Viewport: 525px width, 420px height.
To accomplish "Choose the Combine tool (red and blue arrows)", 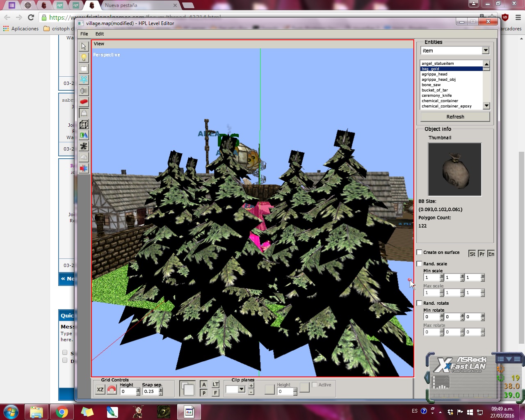I will pos(84,168).
